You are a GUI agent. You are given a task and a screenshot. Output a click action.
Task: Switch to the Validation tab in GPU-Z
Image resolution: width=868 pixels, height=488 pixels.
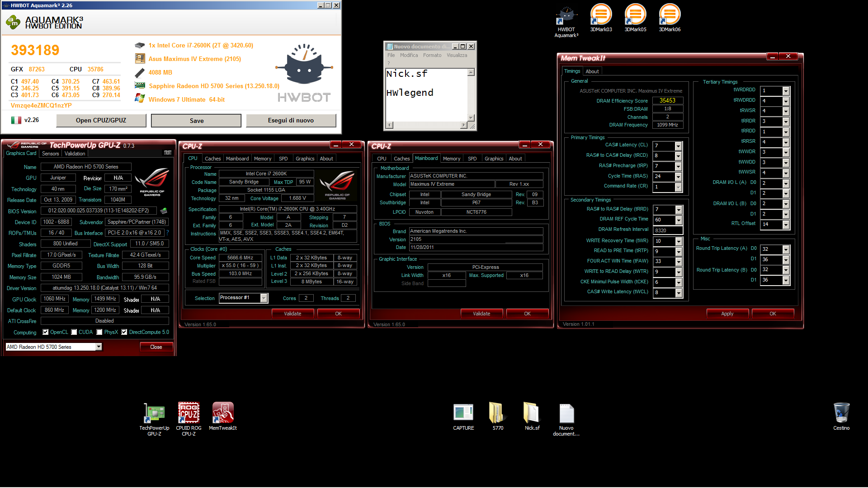coord(75,154)
